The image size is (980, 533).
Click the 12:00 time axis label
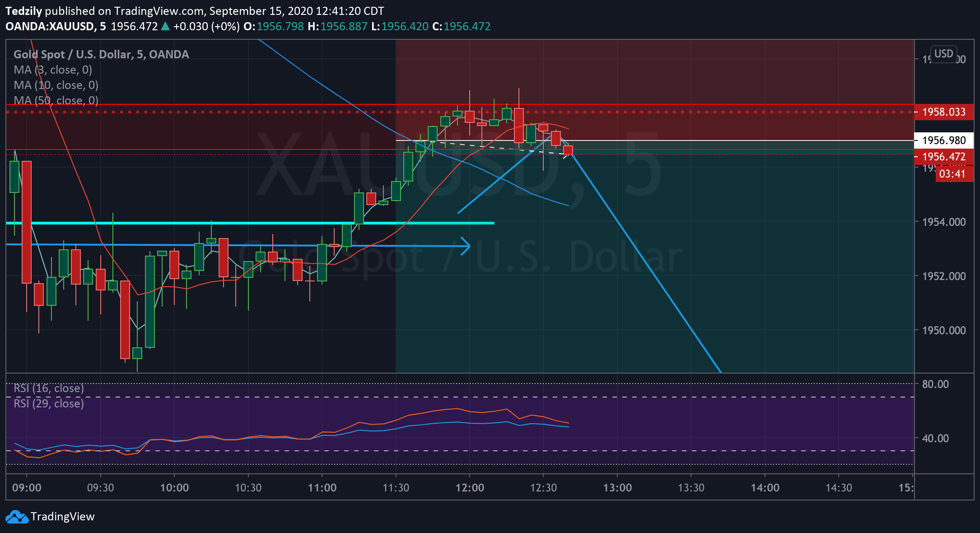[x=470, y=488]
